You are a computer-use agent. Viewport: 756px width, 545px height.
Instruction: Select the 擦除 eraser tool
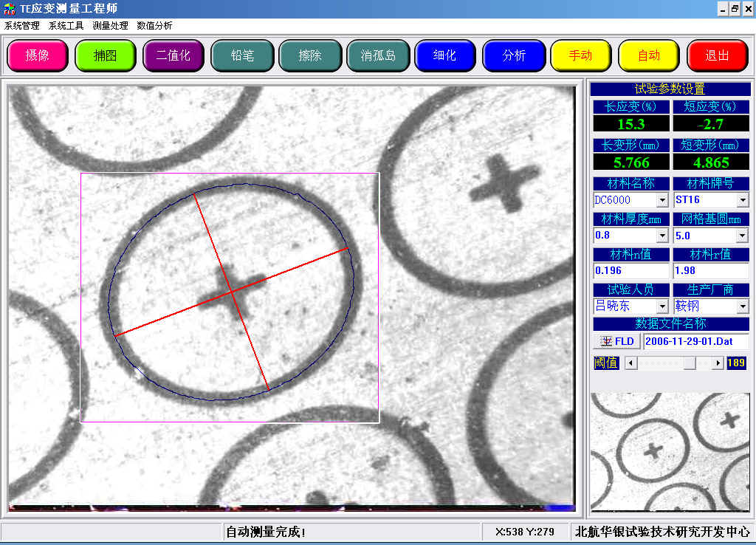[x=310, y=55]
